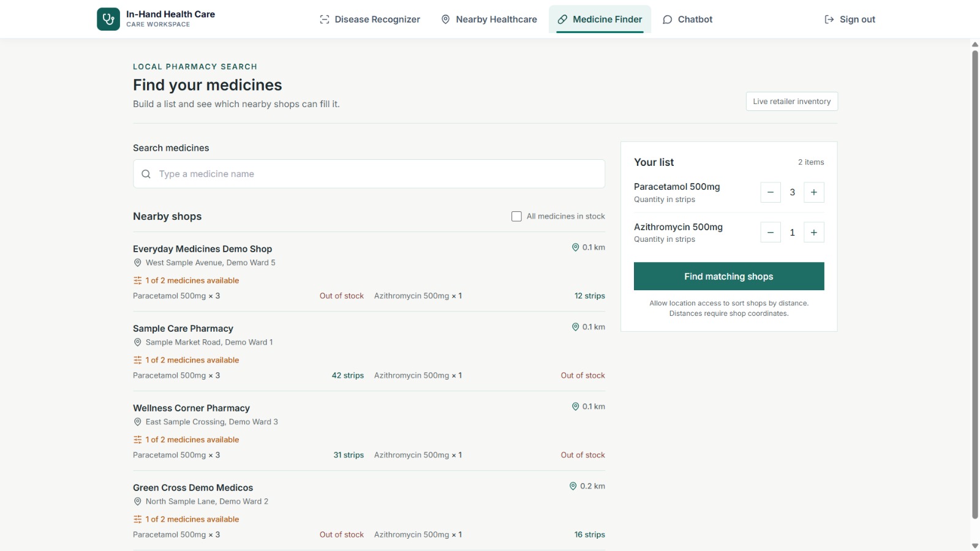
Task: Click the 2 items count label
Action: click(x=811, y=162)
